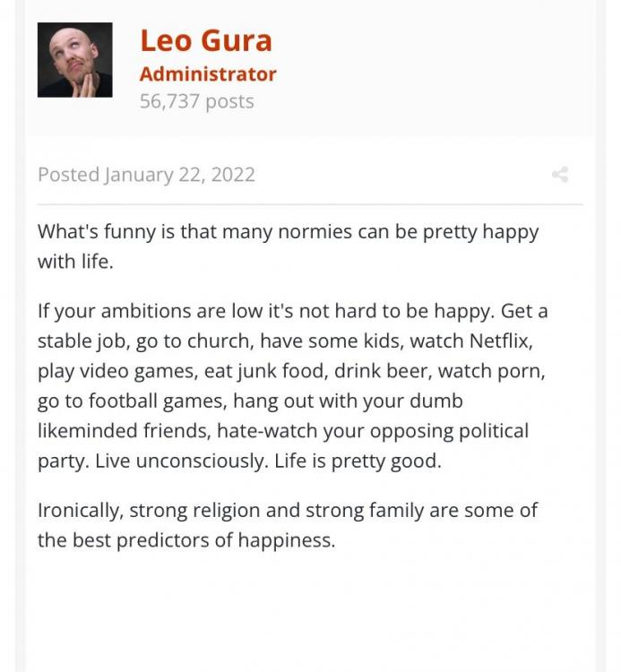Click the horizontal divider under the date
Image resolution: width=621 pixels, height=672 pixels.
pos(310,205)
